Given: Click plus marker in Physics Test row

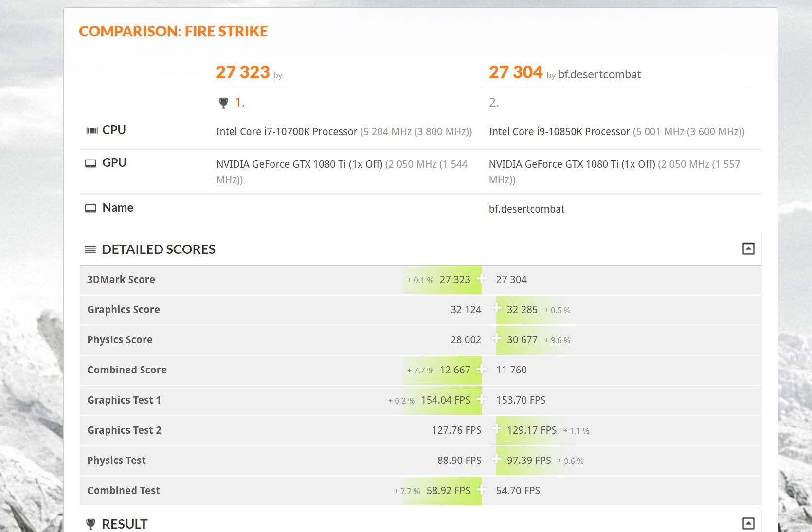Looking at the screenshot, I should point(496,459).
